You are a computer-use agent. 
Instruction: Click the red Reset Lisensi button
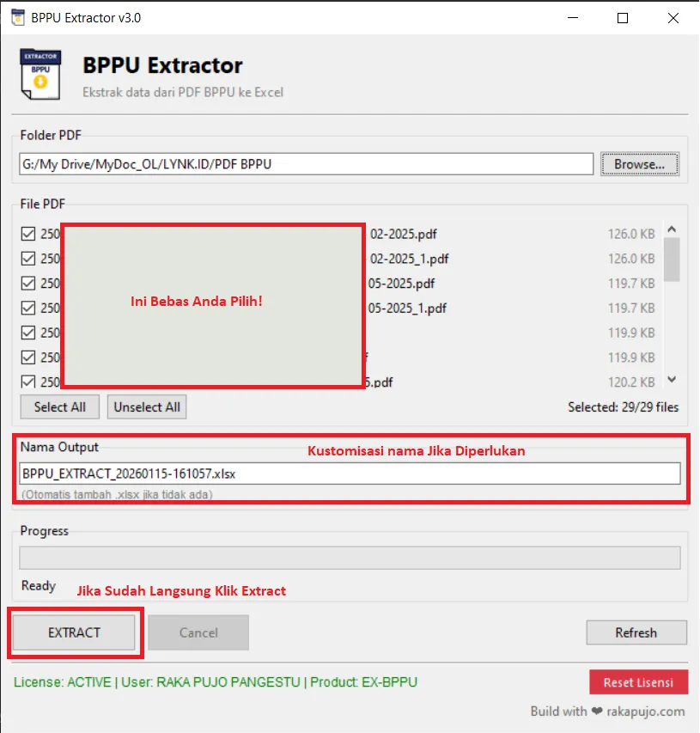click(x=638, y=682)
